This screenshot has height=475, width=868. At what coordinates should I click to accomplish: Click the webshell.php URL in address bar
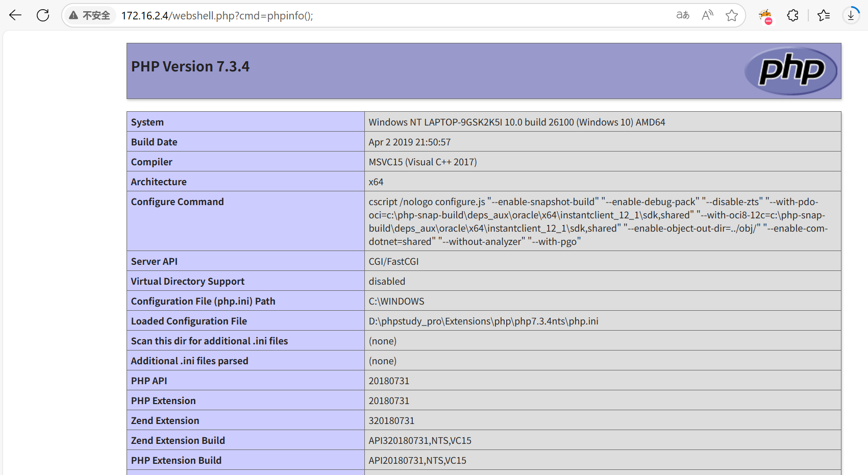click(x=217, y=16)
